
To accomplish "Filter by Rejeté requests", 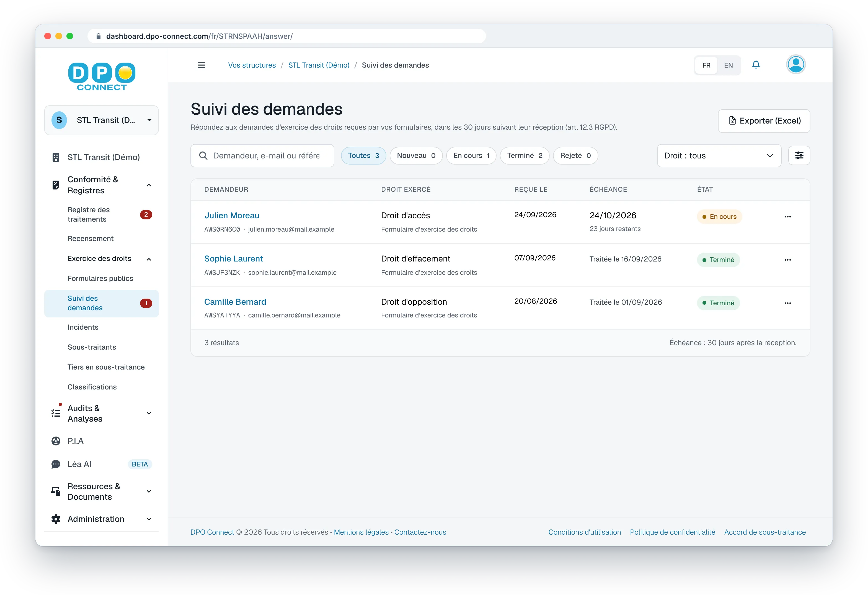I will pos(575,155).
